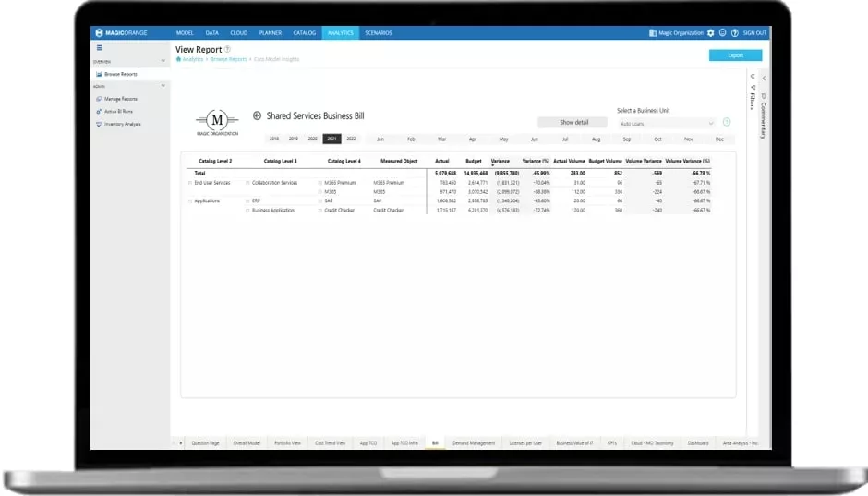The height and width of the screenshot is (496, 868).
Task: Select the Mar month slicer
Action: (x=441, y=139)
